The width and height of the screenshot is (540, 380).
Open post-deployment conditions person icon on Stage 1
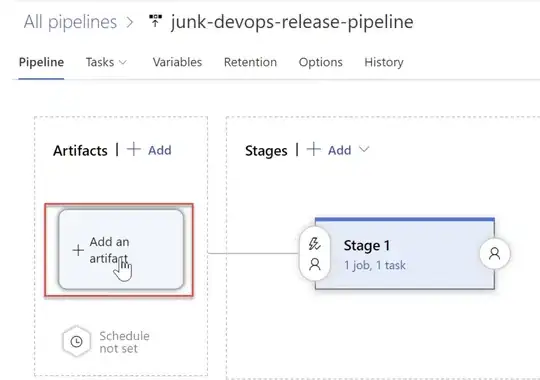pyautogui.click(x=495, y=254)
